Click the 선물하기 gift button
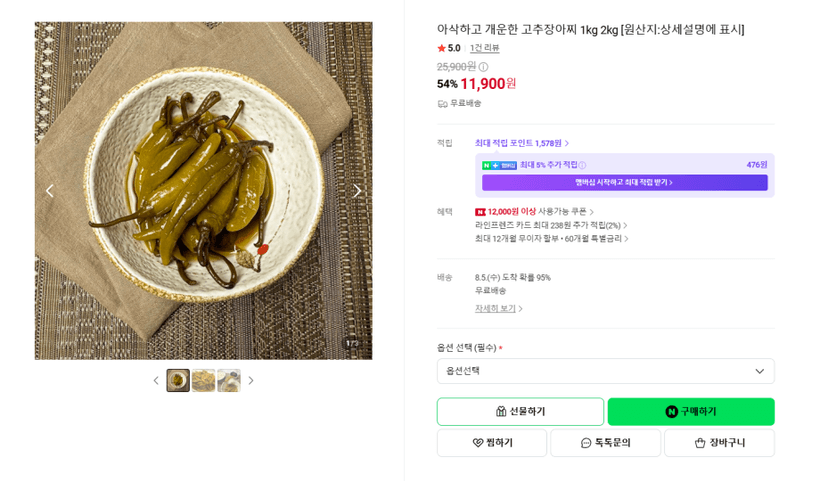Viewport: 828px width, 481px height. (x=520, y=411)
